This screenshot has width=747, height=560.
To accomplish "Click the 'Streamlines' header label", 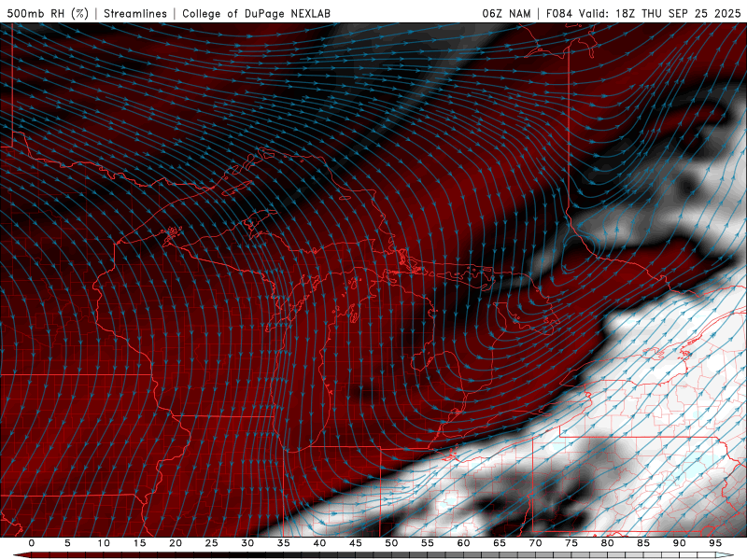I will point(135,13).
